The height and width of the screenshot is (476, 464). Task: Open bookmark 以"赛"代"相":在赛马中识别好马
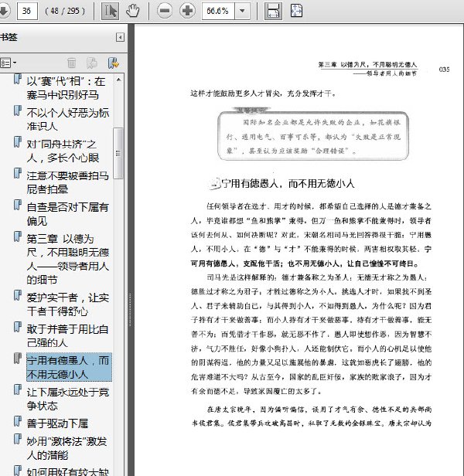(66, 88)
